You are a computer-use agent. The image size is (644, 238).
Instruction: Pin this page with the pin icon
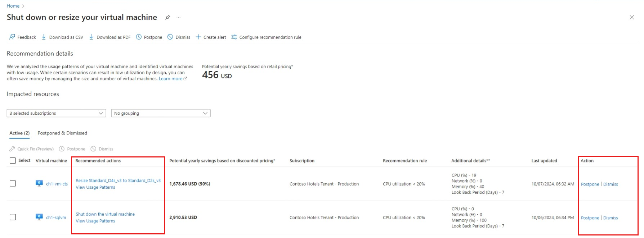pos(167,17)
